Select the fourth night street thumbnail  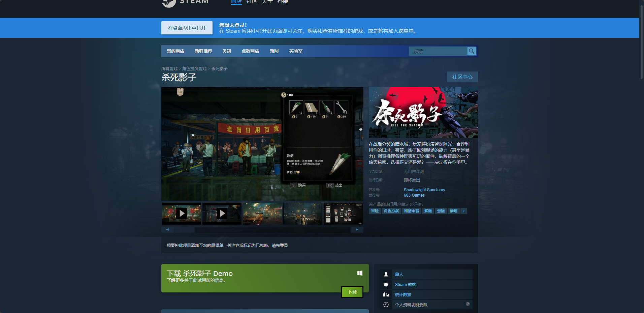click(303, 214)
